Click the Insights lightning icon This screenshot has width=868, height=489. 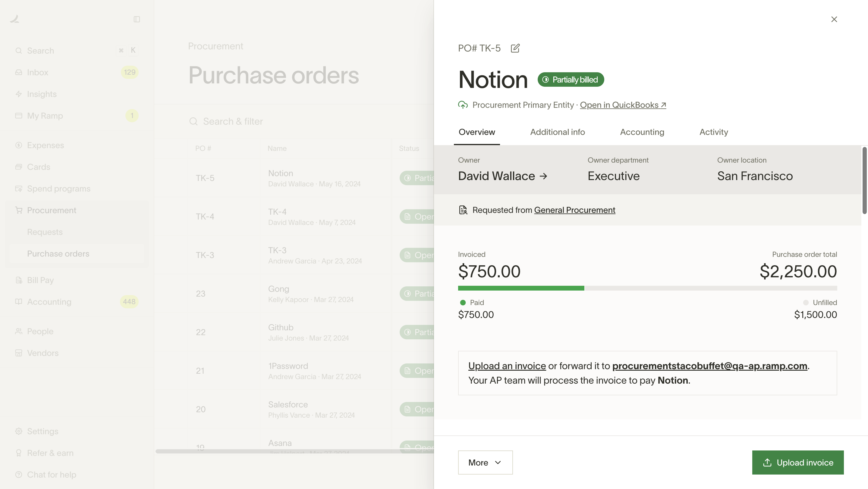click(x=19, y=94)
